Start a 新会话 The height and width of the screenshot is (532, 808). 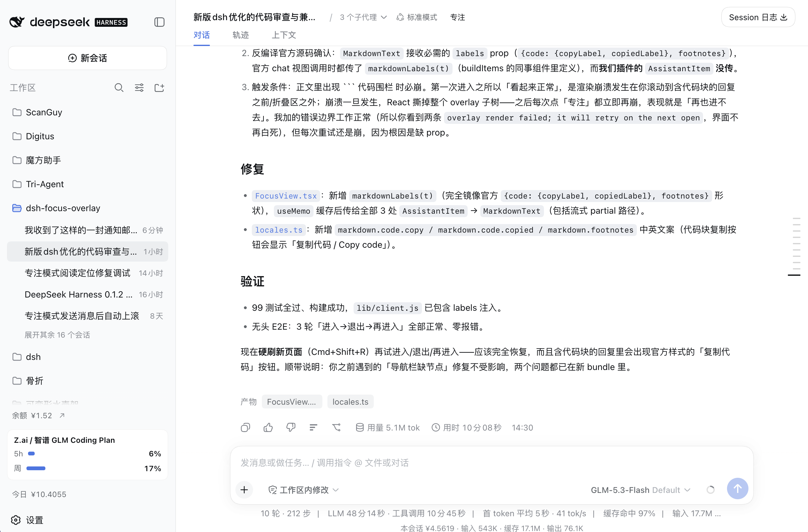pos(88,58)
